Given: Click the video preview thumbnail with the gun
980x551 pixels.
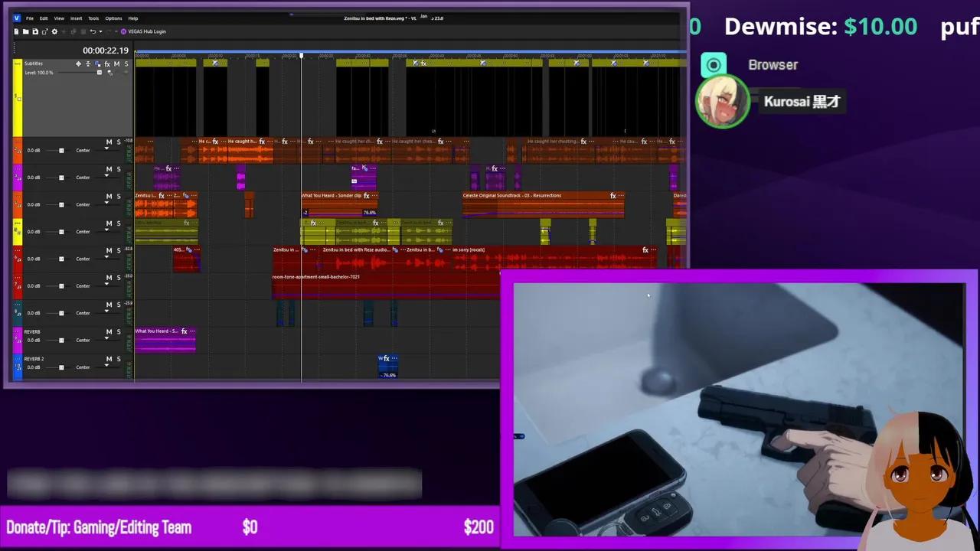Looking at the screenshot, I should 739,409.
